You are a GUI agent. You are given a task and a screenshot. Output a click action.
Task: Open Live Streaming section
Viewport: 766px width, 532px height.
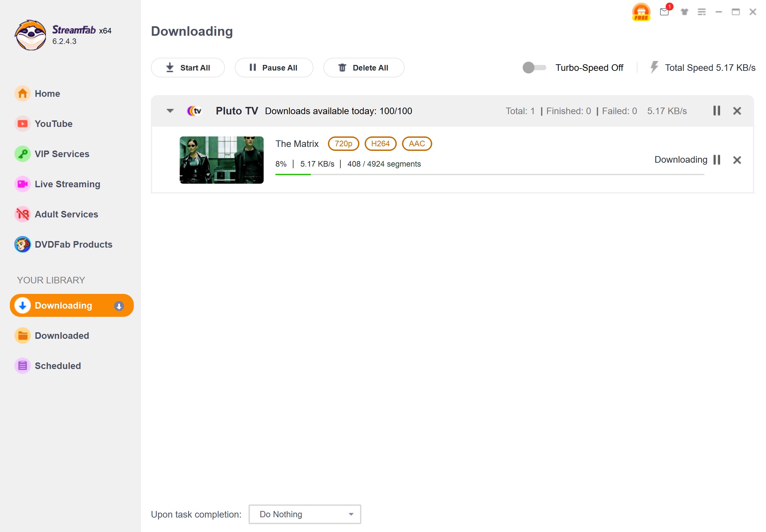(x=67, y=184)
